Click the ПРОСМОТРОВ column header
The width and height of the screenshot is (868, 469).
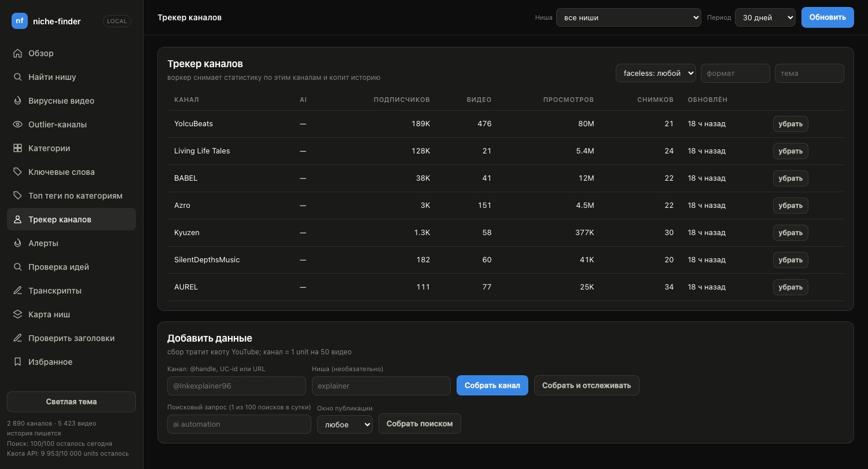(569, 100)
